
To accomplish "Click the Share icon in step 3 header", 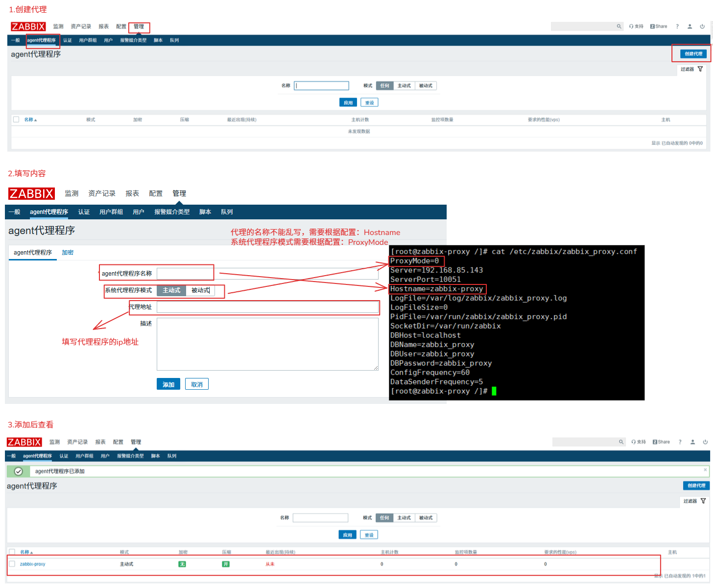I will point(661,442).
